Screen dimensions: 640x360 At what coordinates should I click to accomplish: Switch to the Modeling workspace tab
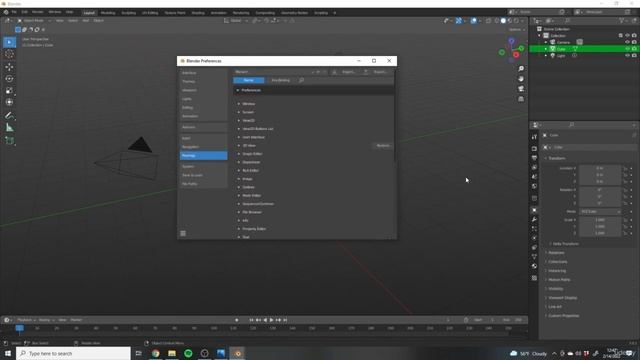click(108, 13)
